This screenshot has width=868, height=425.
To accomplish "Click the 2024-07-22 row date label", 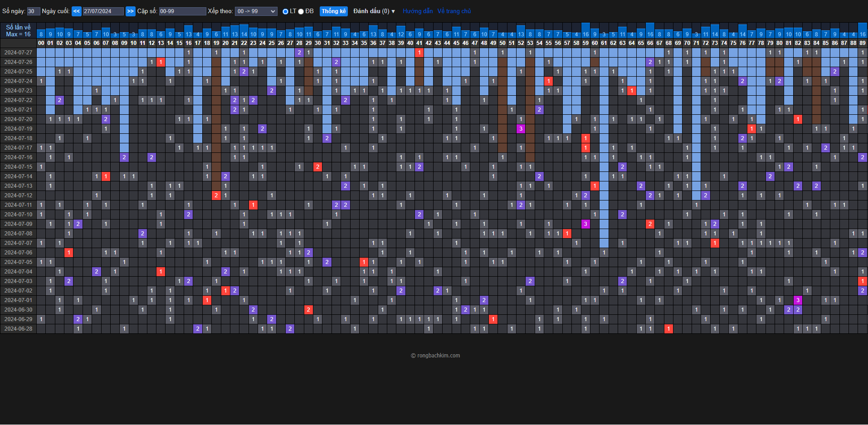I will tap(19, 100).
